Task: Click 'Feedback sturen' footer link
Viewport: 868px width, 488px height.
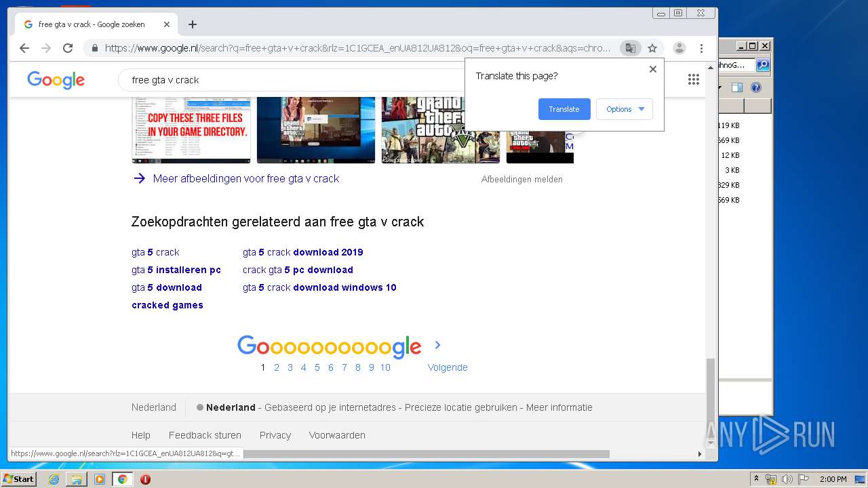Action: [x=205, y=435]
